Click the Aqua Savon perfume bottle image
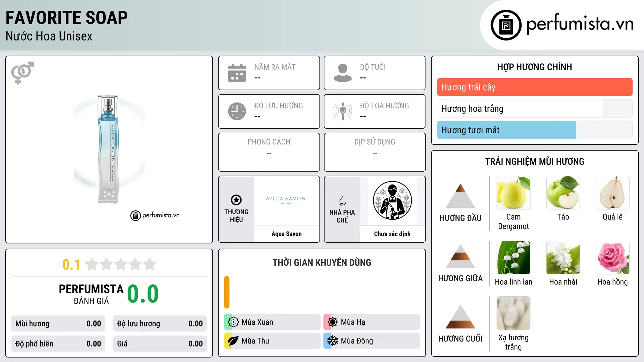644x362 pixels. pos(108,149)
